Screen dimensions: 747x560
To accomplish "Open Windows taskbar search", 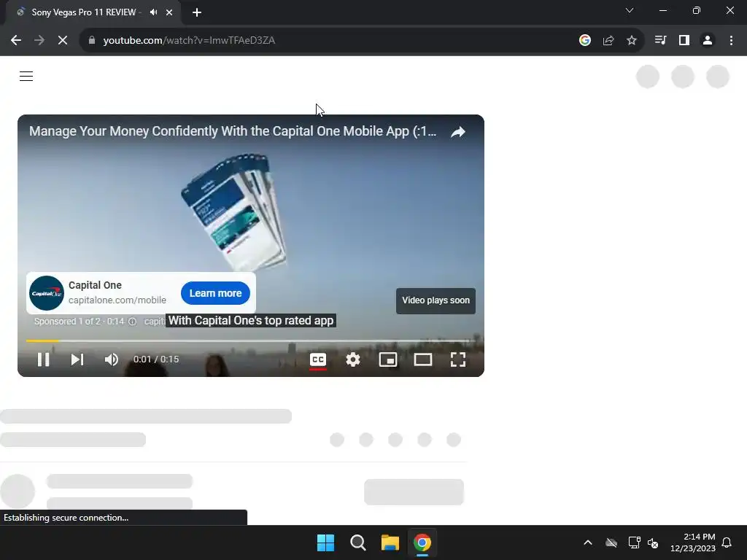I will point(357,542).
